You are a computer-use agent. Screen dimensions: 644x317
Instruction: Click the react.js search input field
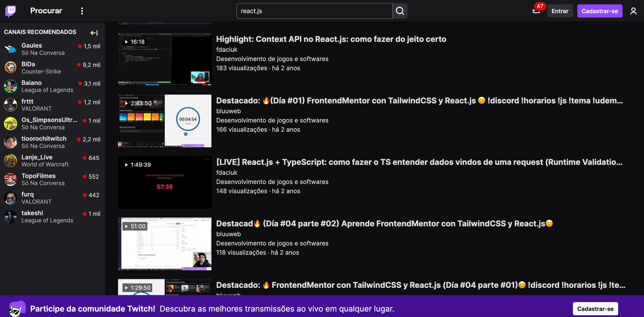(x=314, y=11)
